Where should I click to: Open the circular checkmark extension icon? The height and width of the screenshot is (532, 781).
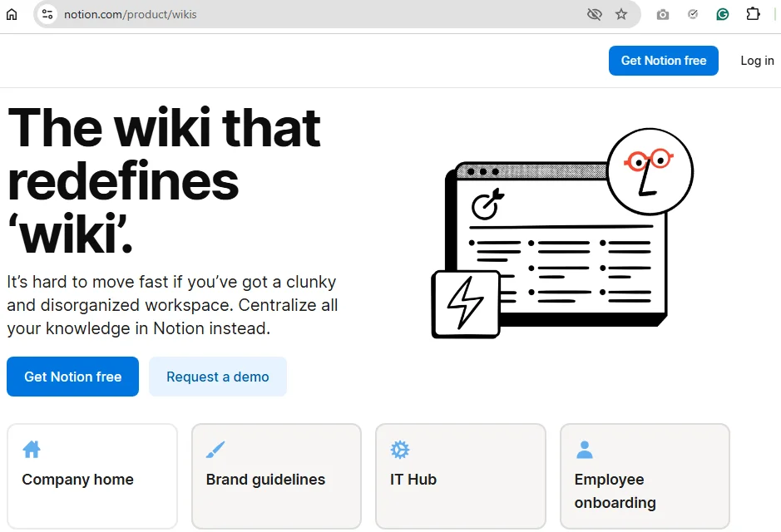pyautogui.click(x=693, y=14)
